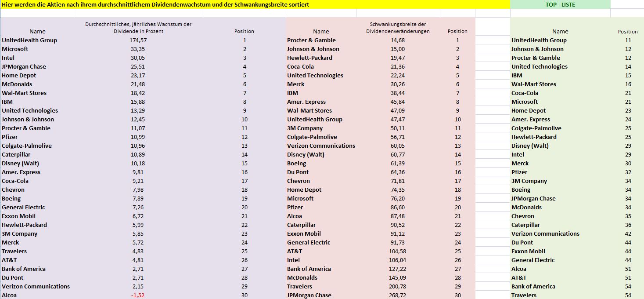Screen dimensions: 644x299
Task: Click the cell showing 127,22
Action: (398, 269)
